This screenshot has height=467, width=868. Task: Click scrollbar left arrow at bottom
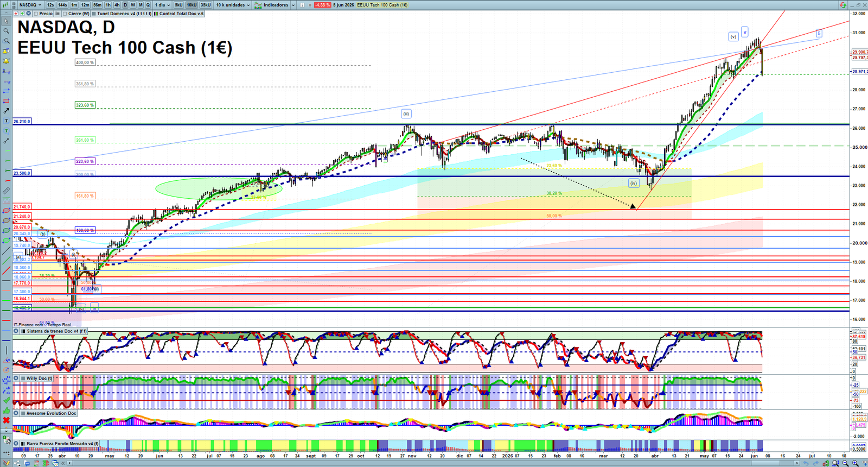point(70,463)
